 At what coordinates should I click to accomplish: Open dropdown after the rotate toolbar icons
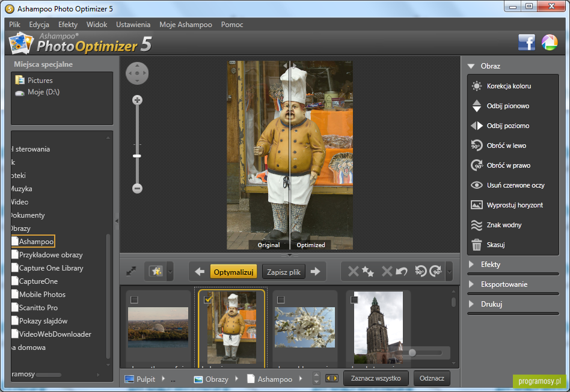(x=449, y=271)
